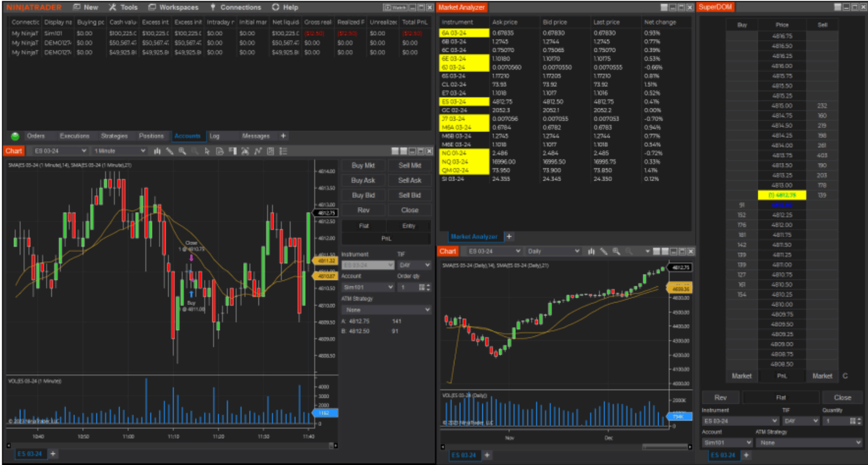Image resolution: width=868 pixels, height=465 pixels.
Task: Switch to the Executions tab
Action: tap(75, 136)
